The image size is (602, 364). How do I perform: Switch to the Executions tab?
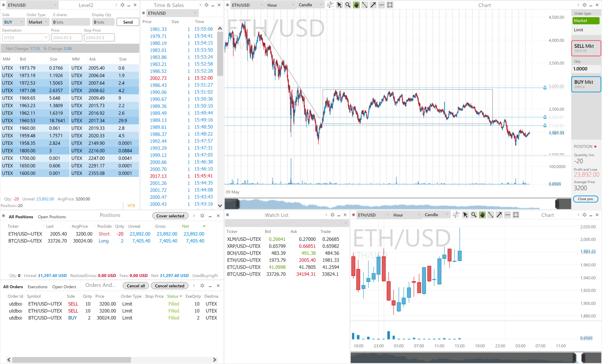(37, 287)
